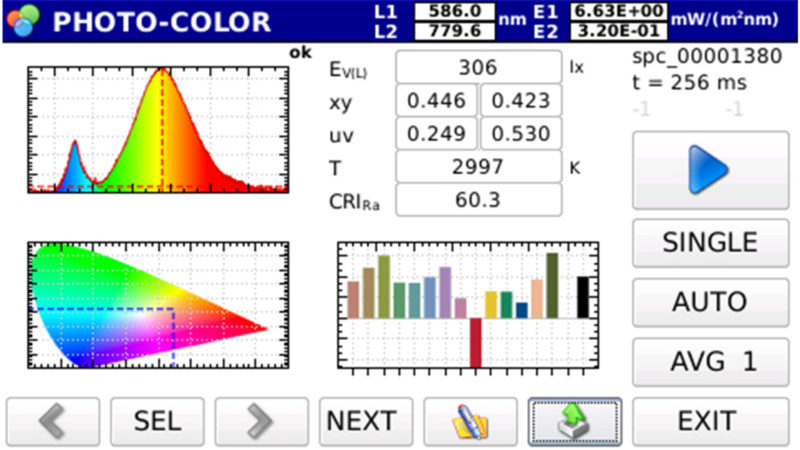Click the red negative CRI bar
The image size is (800, 450).
pyautogui.click(x=476, y=342)
